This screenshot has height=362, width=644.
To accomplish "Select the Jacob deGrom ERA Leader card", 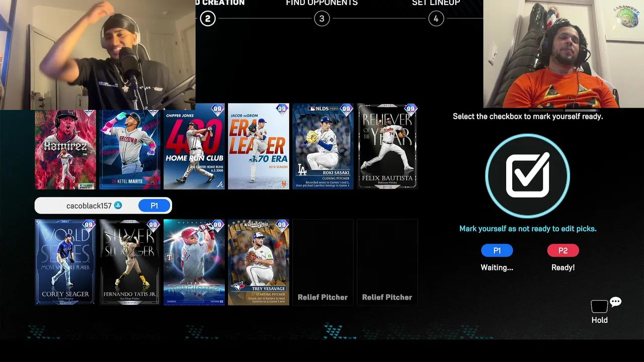I will click(x=259, y=146).
